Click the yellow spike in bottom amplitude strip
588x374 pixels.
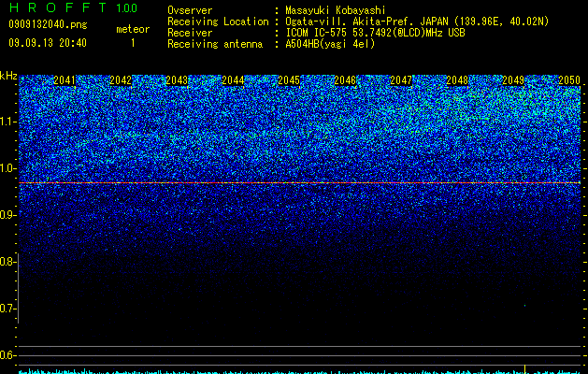tap(524, 368)
